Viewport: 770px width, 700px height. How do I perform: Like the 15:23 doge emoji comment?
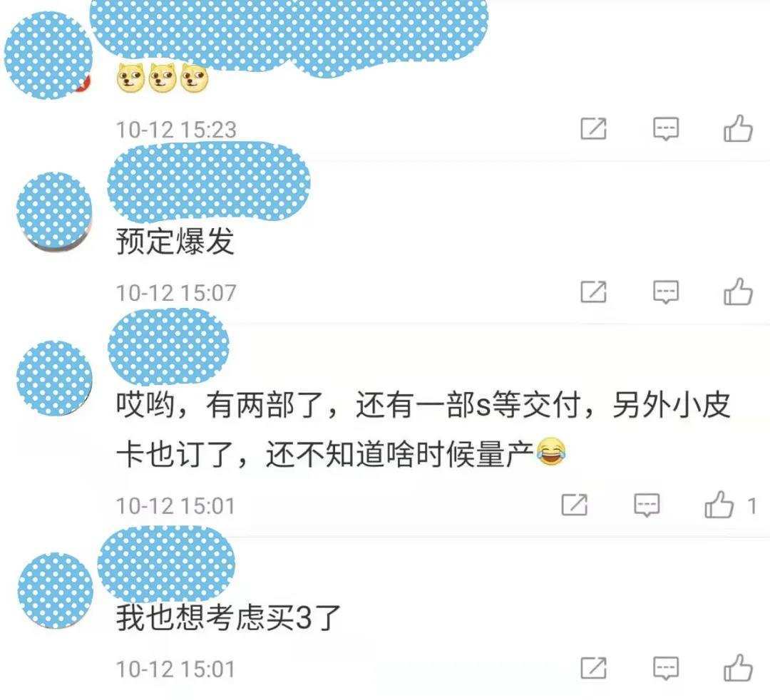(x=738, y=128)
